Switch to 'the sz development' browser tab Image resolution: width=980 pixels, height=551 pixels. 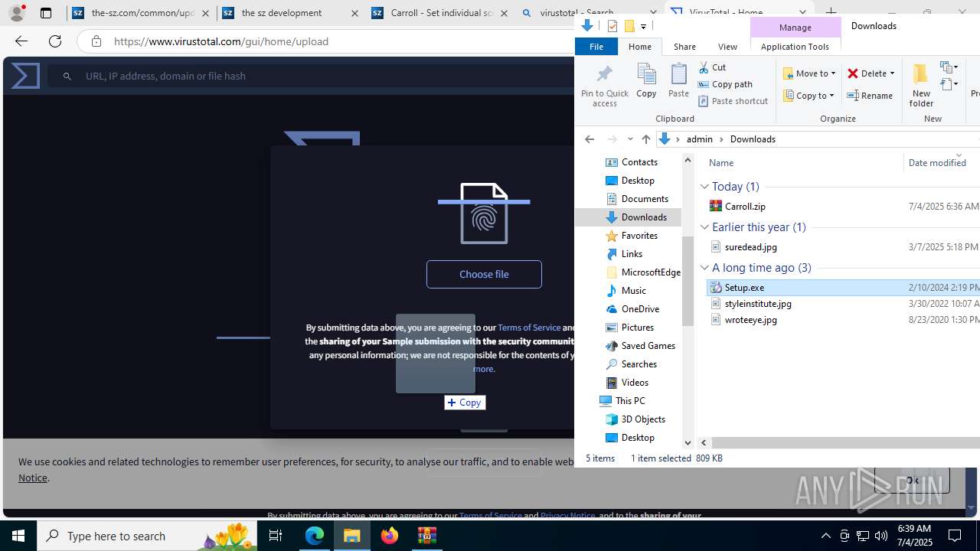290,13
